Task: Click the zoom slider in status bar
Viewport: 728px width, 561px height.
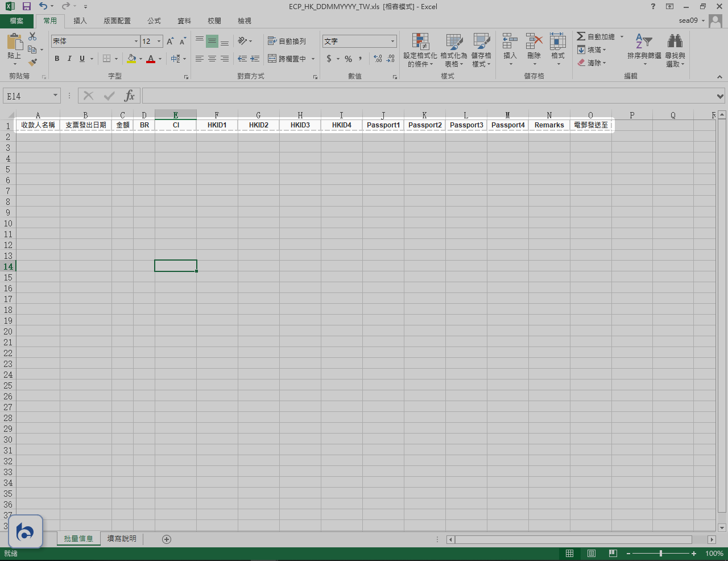Action: point(660,554)
